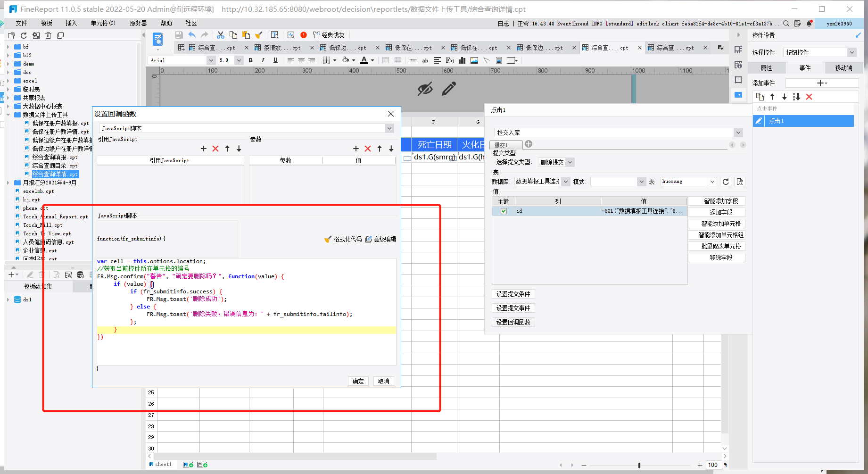Open the font color A swatch

click(x=364, y=60)
